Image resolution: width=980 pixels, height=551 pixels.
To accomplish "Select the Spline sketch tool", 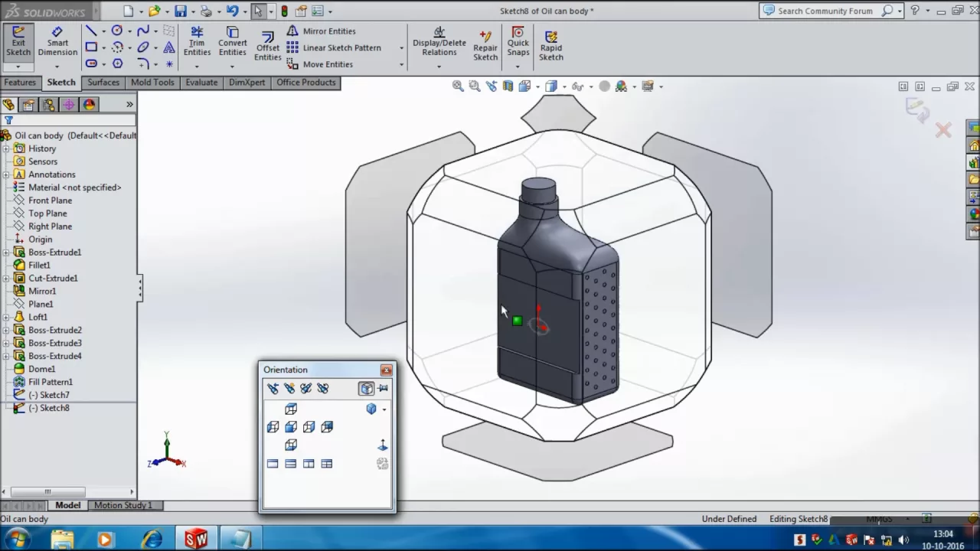I will [x=143, y=31].
